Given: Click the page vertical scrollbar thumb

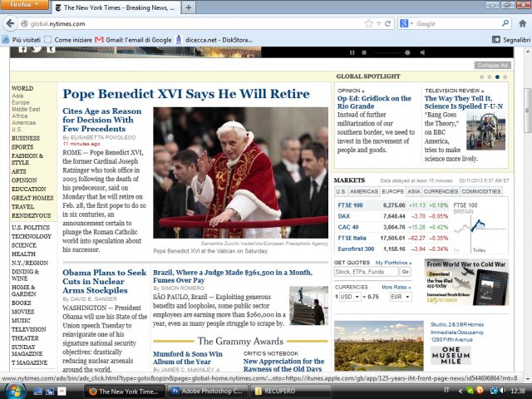Looking at the screenshot, I should pyautogui.click(x=528, y=111).
